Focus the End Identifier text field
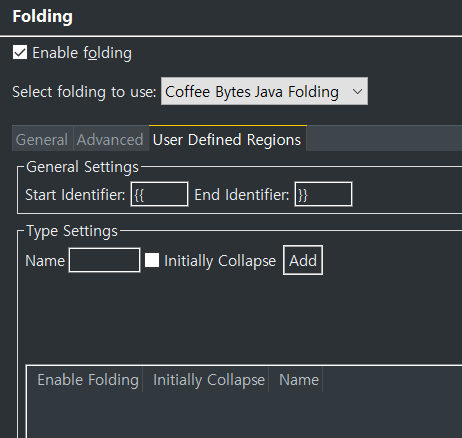 coord(323,194)
